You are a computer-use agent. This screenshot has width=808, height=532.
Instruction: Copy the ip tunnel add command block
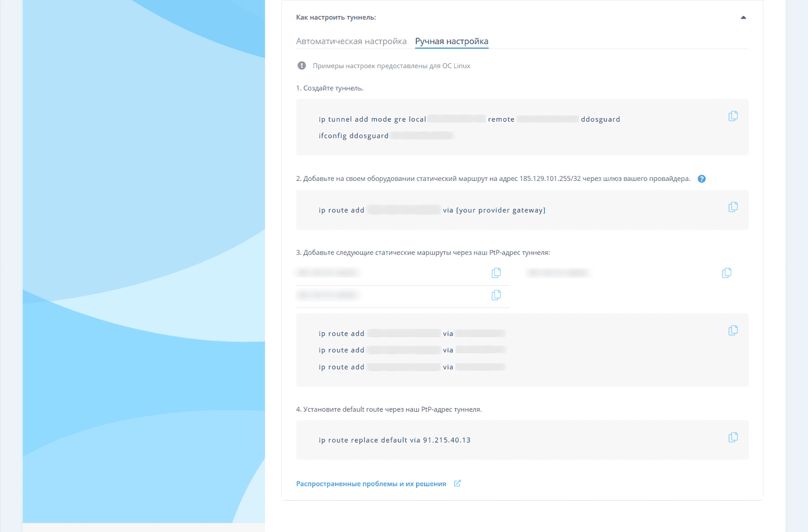[733, 116]
